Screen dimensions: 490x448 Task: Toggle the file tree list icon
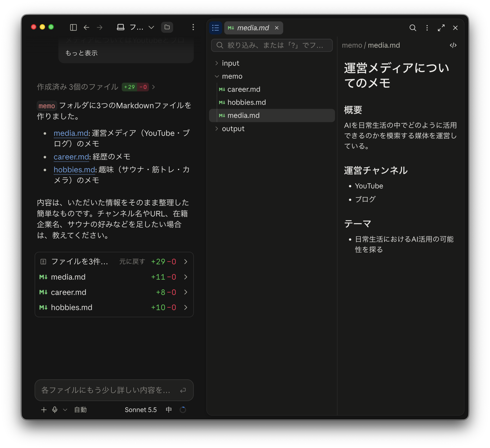(x=216, y=28)
